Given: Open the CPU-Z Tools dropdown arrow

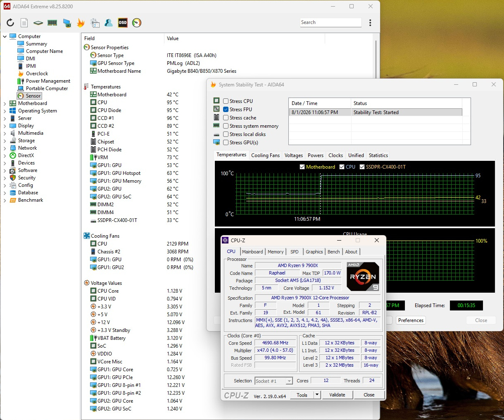Looking at the screenshot, I should (317, 395).
